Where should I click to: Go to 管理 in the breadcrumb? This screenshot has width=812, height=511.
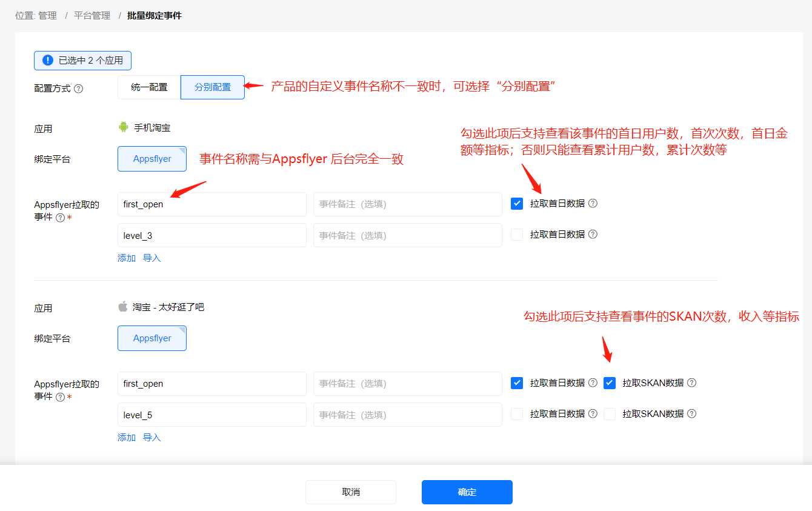coord(47,16)
